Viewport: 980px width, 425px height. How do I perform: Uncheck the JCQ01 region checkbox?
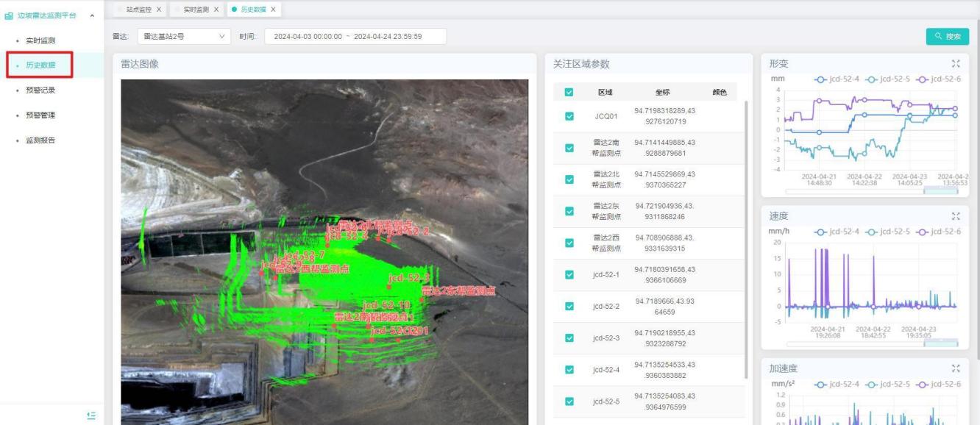tap(569, 116)
